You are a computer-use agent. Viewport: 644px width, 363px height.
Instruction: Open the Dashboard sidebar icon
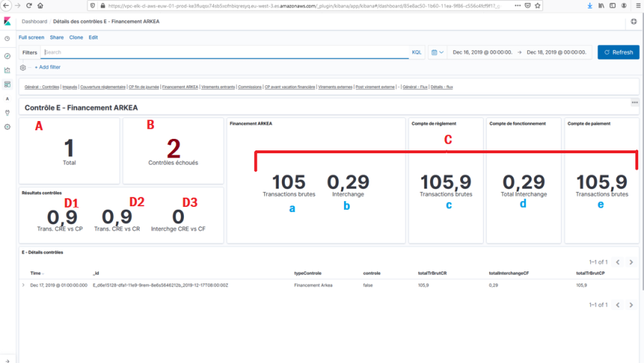[x=7, y=84]
